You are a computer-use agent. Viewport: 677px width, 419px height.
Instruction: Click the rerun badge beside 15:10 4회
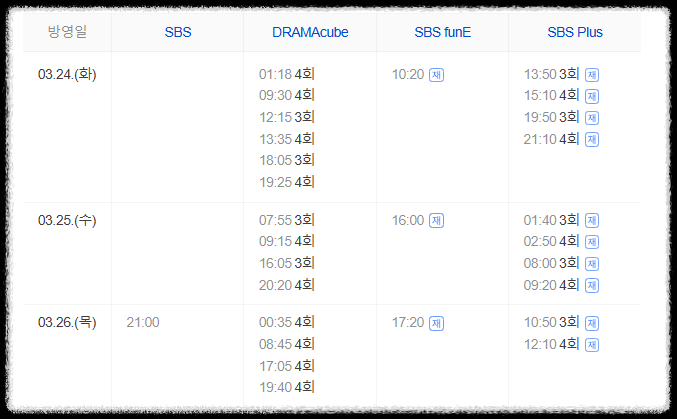(x=592, y=96)
